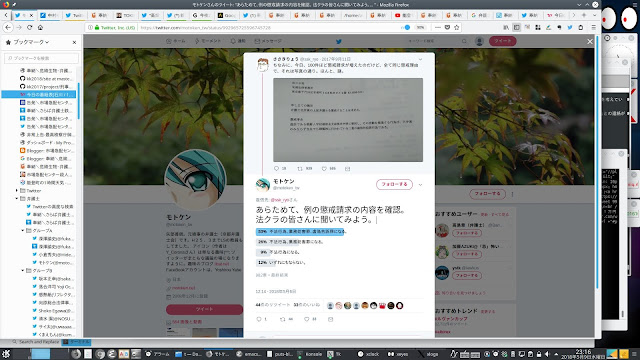640x360 pixels.
Task: List all tabs dropdown arrow
Action: coord(594,15)
